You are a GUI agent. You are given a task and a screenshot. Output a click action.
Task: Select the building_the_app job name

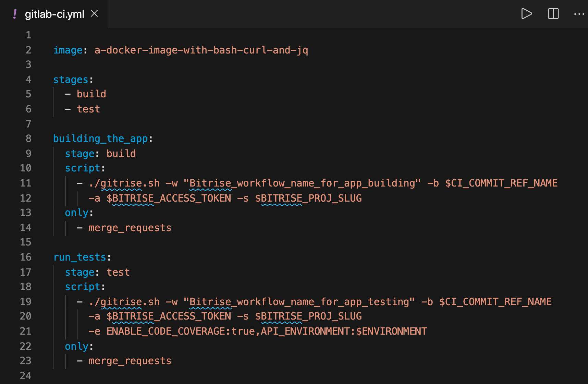pos(101,138)
